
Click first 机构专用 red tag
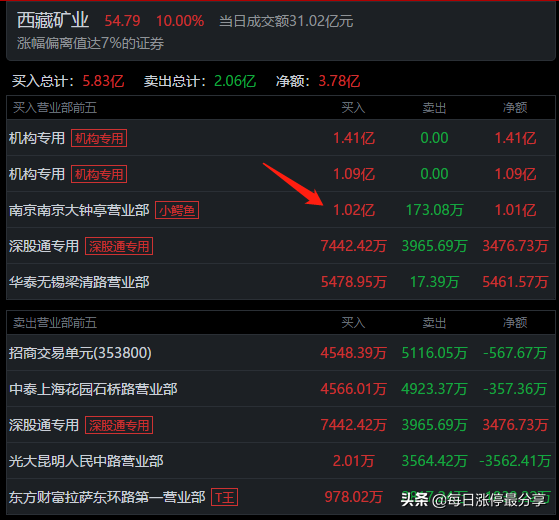pyautogui.click(x=99, y=138)
